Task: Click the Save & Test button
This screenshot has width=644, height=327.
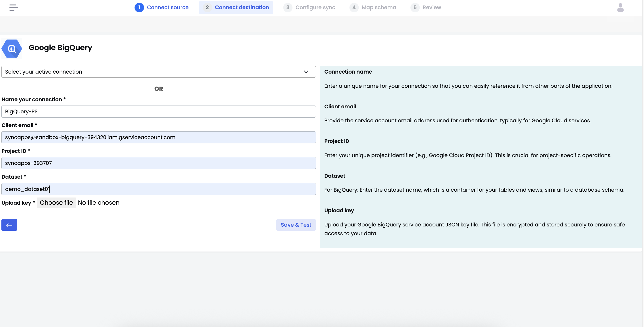Action: (296, 225)
